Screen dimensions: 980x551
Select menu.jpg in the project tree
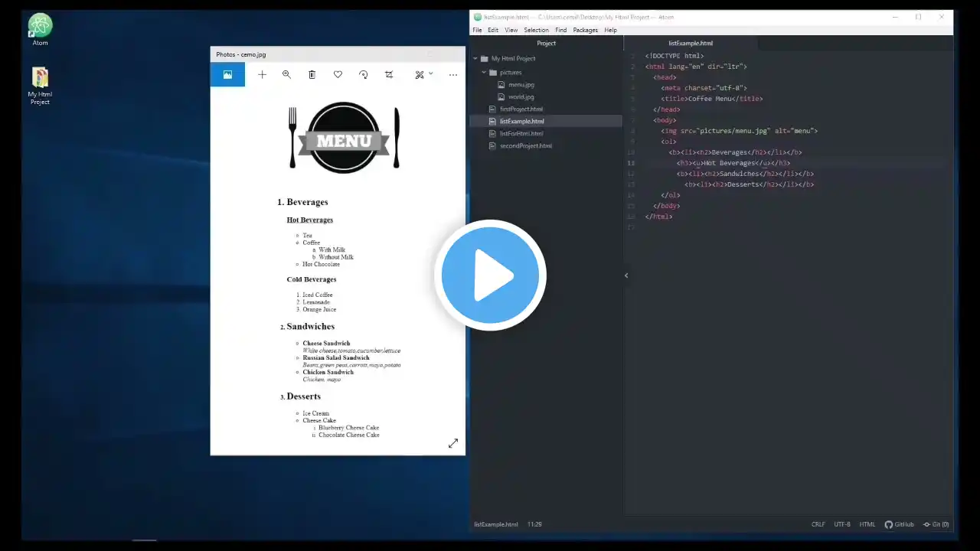(x=521, y=84)
